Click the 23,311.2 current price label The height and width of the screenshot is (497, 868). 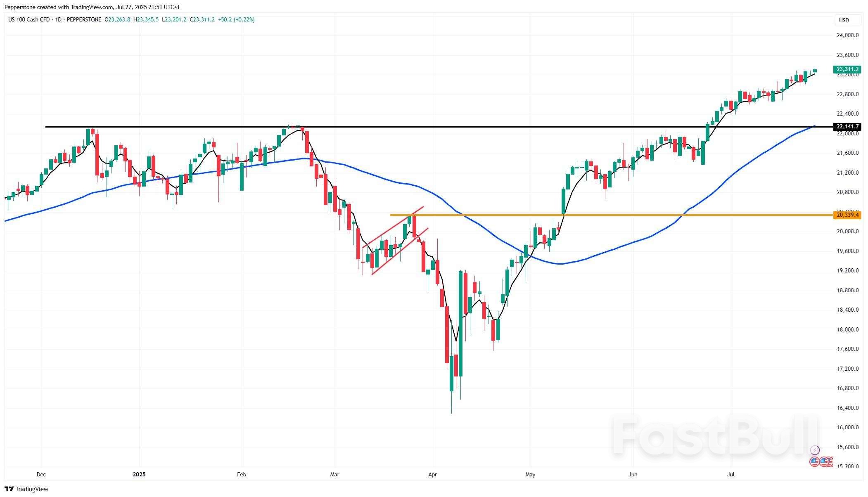point(847,69)
